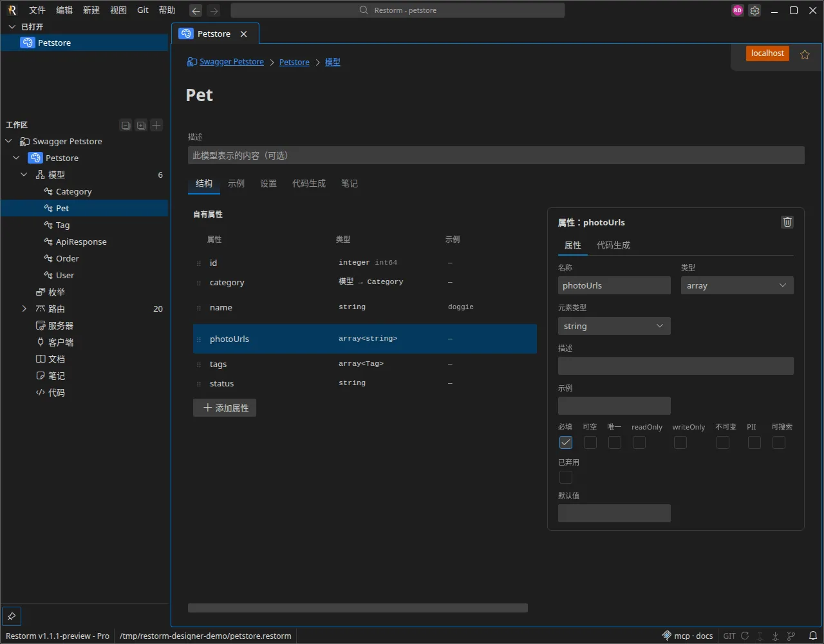Open the 服务器 (servers) node in the tree
Image resolution: width=824 pixels, height=644 pixels.
point(84,326)
